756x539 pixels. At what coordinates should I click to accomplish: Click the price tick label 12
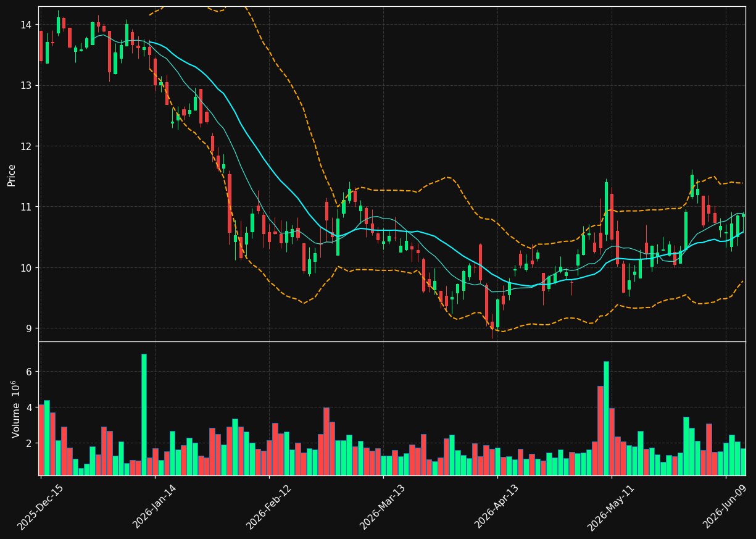pyautogui.click(x=27, y=146)
